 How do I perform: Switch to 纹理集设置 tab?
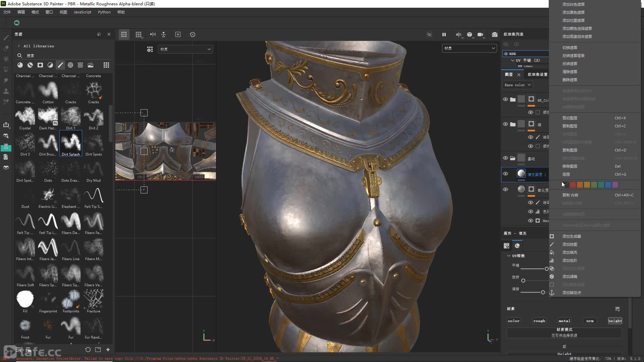[x=537, y=74]
